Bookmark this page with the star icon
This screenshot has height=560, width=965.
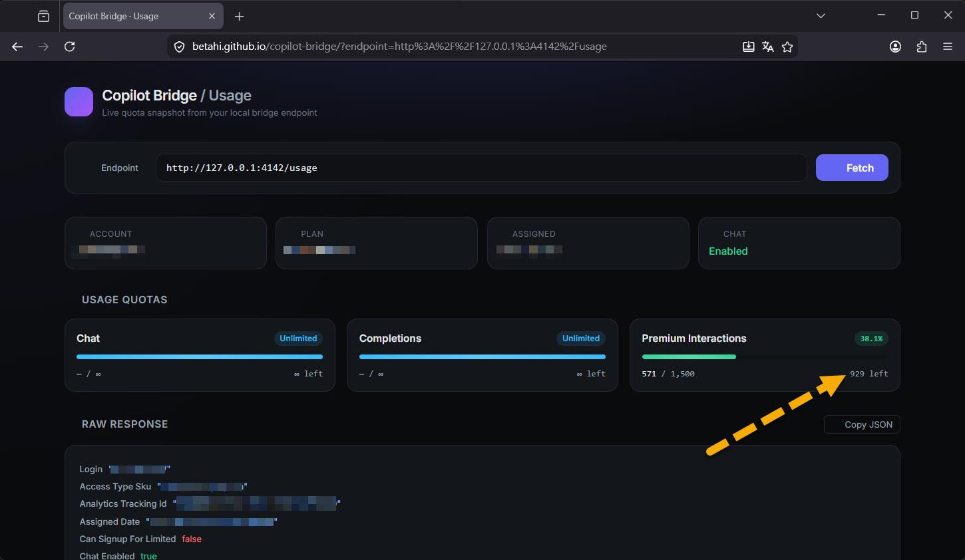(x=787, y=47)
